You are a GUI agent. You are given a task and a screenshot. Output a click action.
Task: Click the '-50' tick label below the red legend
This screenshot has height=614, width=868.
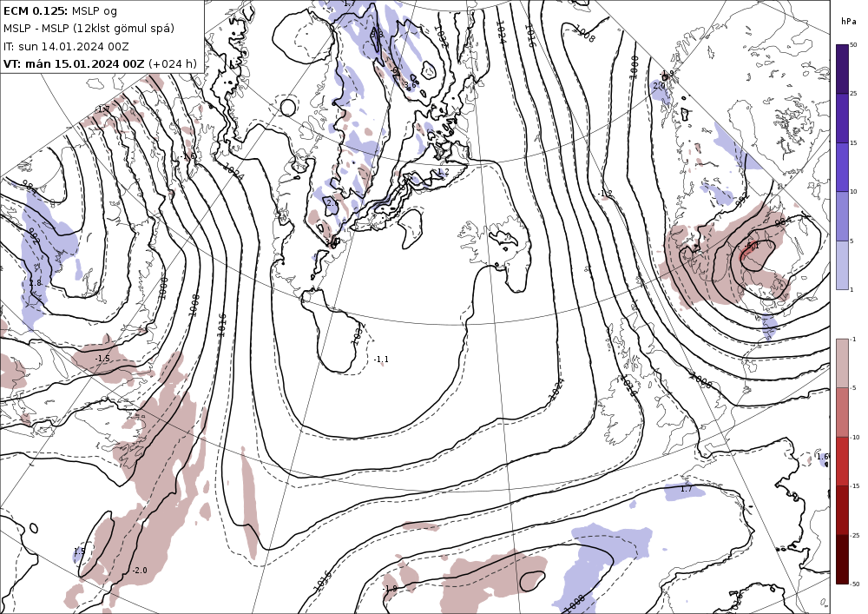(x=855, y=584)
